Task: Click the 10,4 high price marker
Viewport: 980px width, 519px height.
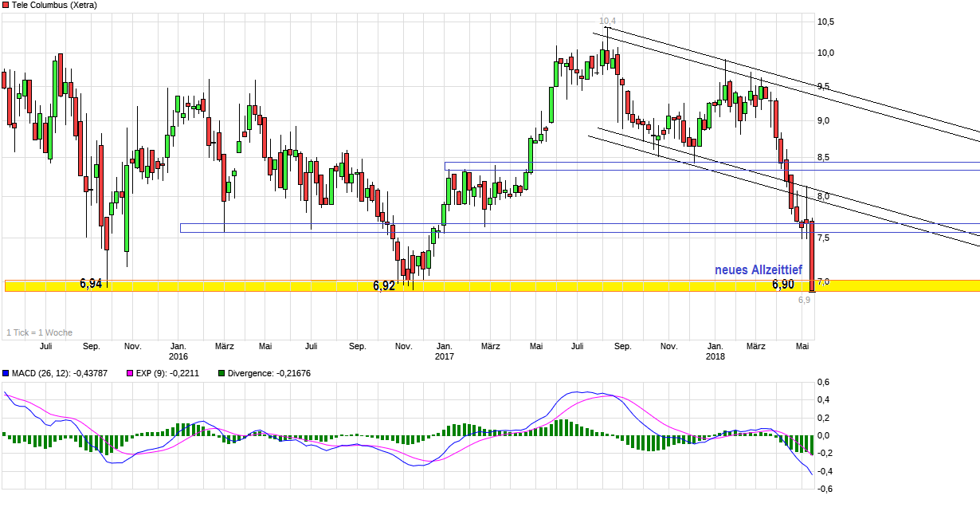Action: pyautogui.click(x=608, y=21)
